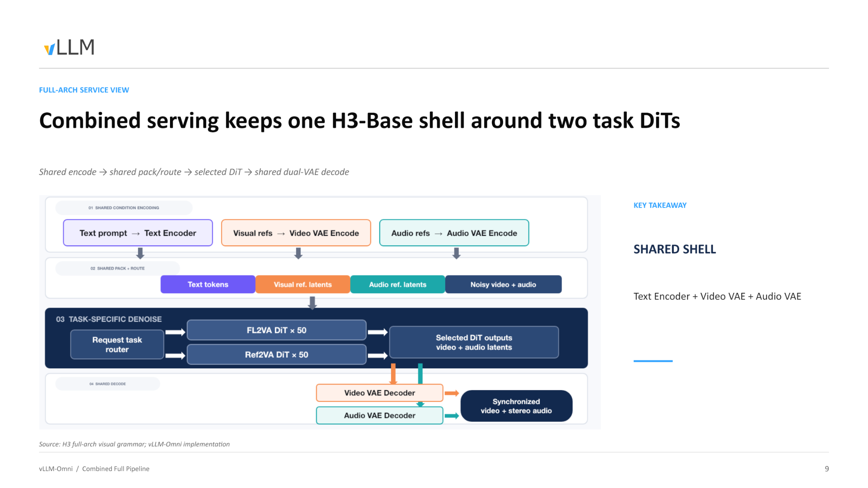Screen dimensions: 868x488
Task: Select the purple Text tokens block
Action: (208, 284)
